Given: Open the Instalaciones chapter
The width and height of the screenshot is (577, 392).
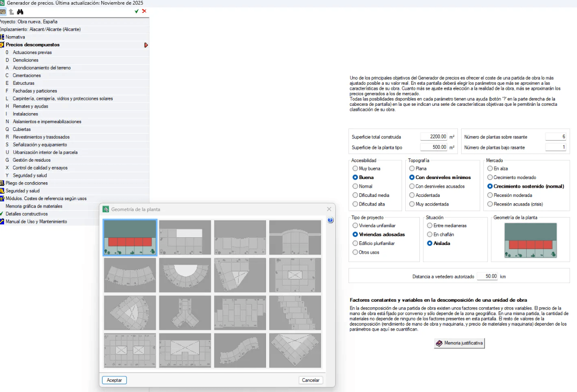Looking at the screenshot, I should [25, 114].
